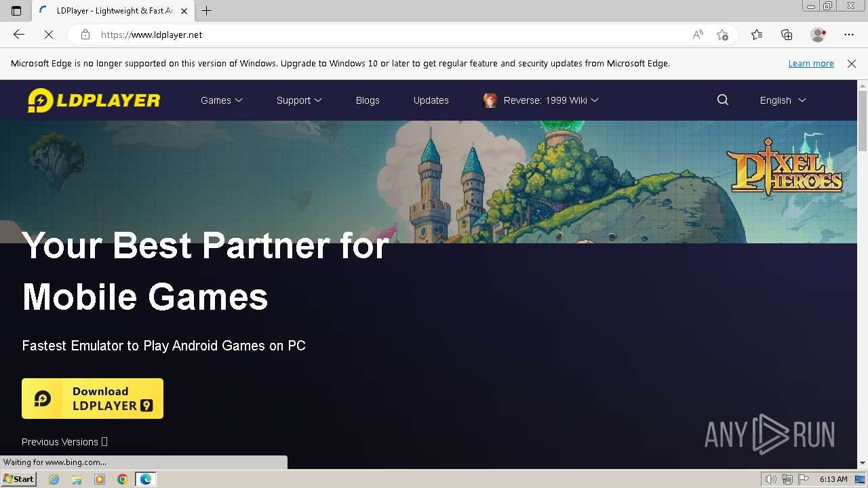Dismiss the Edge unsupported notification bar
The height and width of the screenshot is (488, 868).
point(852,63)
